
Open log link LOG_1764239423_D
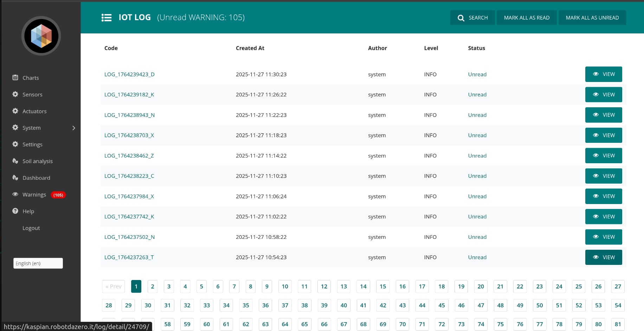129,74
